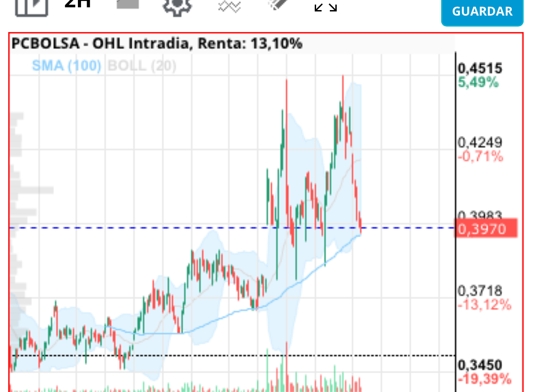Open the side panel layout icon
The width and height of the screenshot is (536, 392).
[32, 7]
